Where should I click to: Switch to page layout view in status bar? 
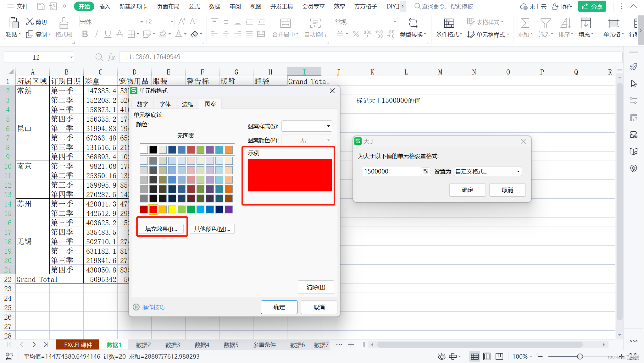[487, 356]
